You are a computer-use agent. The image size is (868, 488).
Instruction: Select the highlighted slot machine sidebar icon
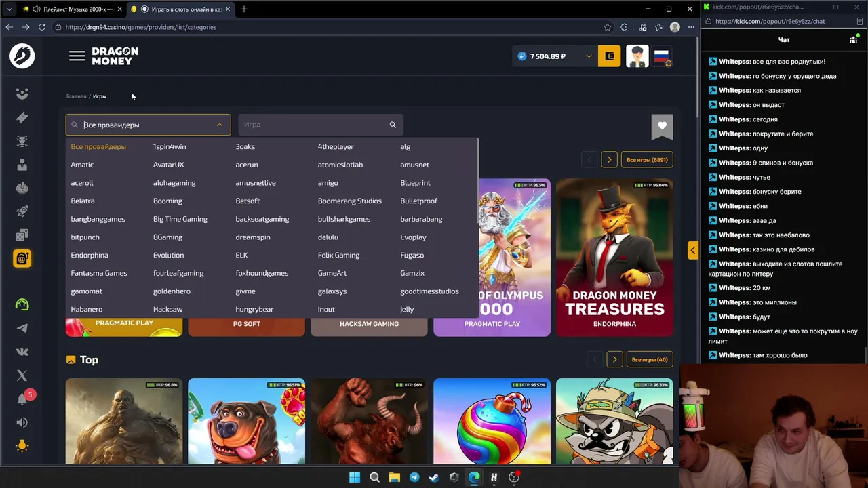click(22, 258)
